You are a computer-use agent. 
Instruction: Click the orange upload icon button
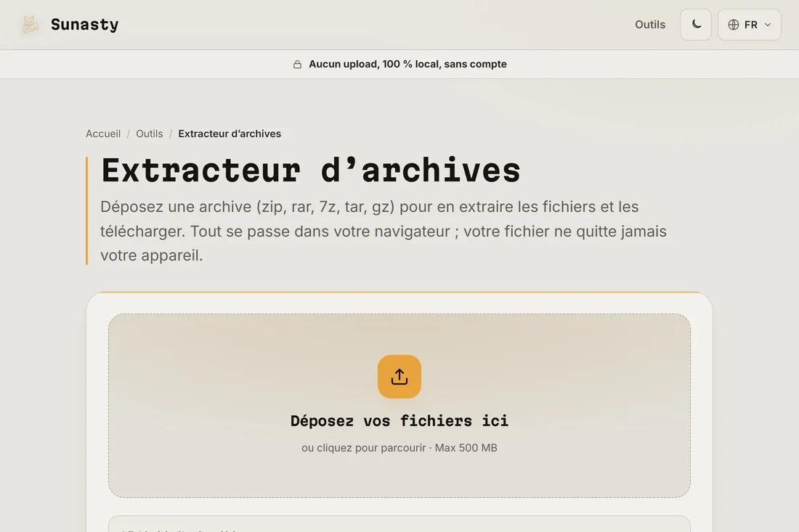point(399,377)
